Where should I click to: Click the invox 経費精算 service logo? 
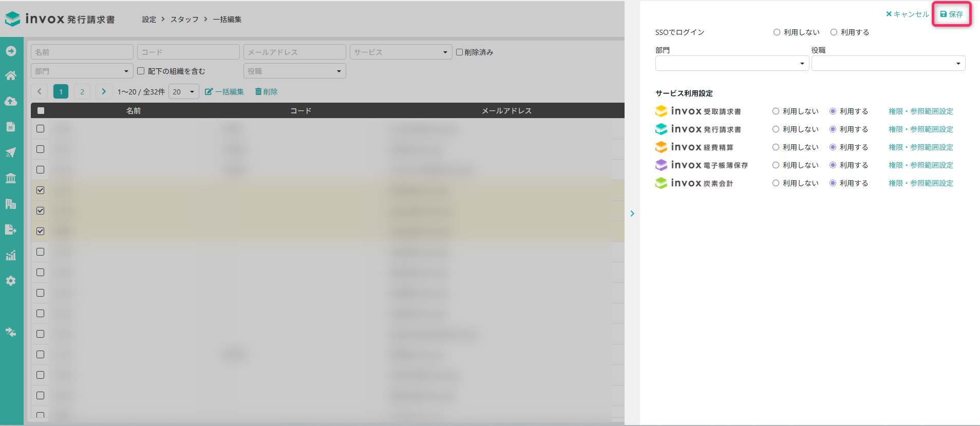(694, 147)
